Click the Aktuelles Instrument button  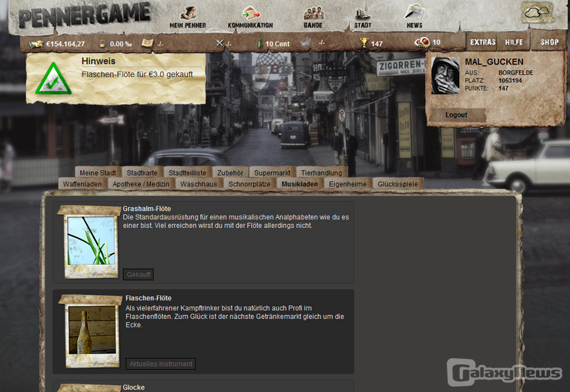tap(160, 364)
